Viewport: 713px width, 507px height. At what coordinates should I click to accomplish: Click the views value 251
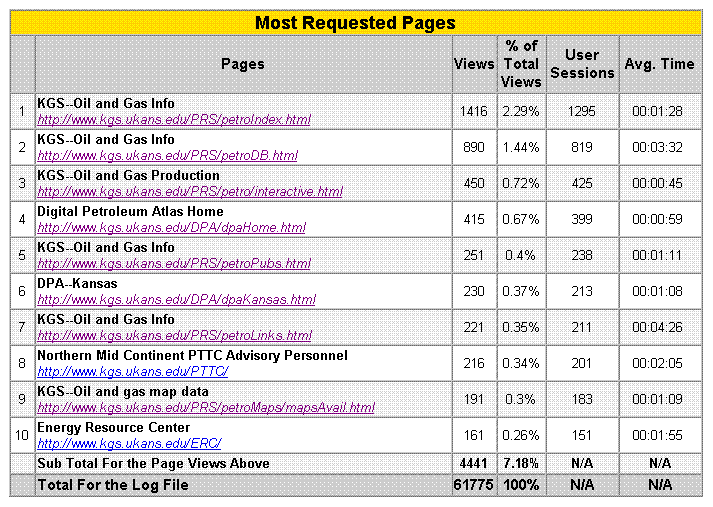pyautogui.click(x=473, y=255)
